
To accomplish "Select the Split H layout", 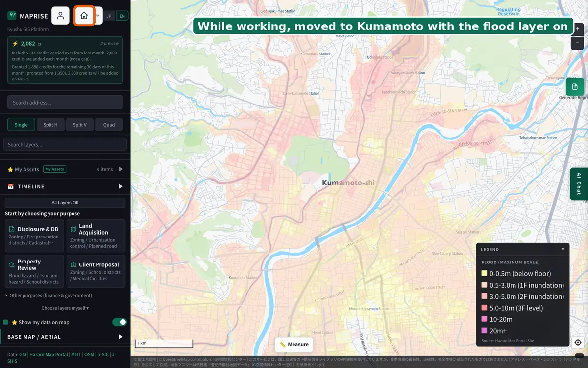I will point(50,125).
